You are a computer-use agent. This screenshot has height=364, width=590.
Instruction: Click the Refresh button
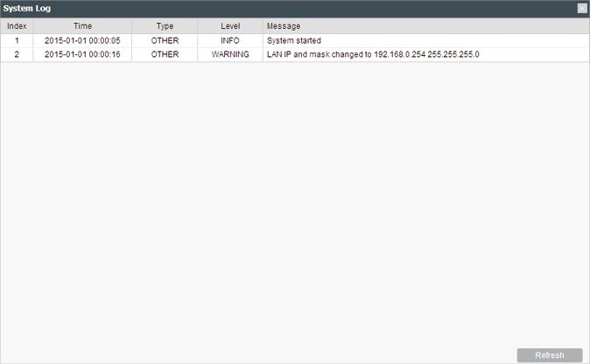[x=550, y=355]
